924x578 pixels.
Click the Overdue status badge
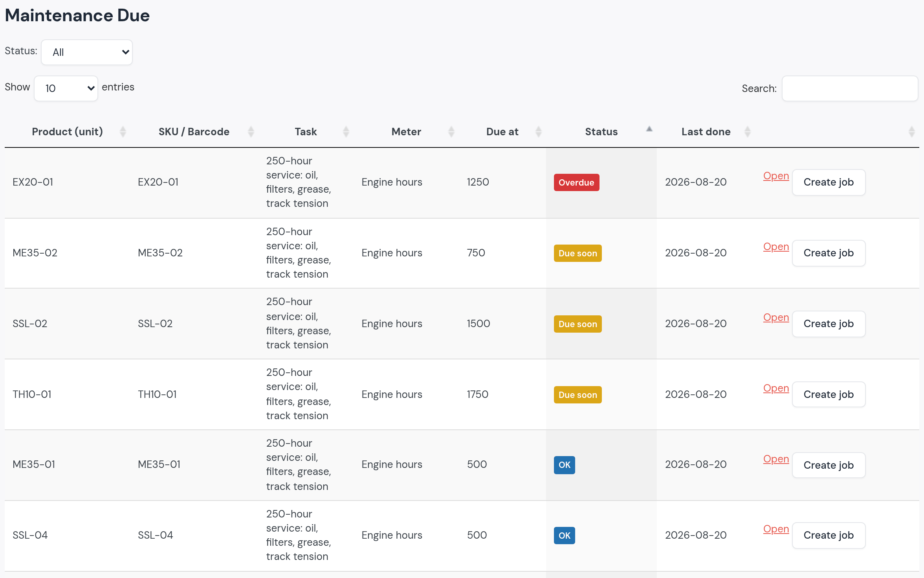tap(576, 182)
